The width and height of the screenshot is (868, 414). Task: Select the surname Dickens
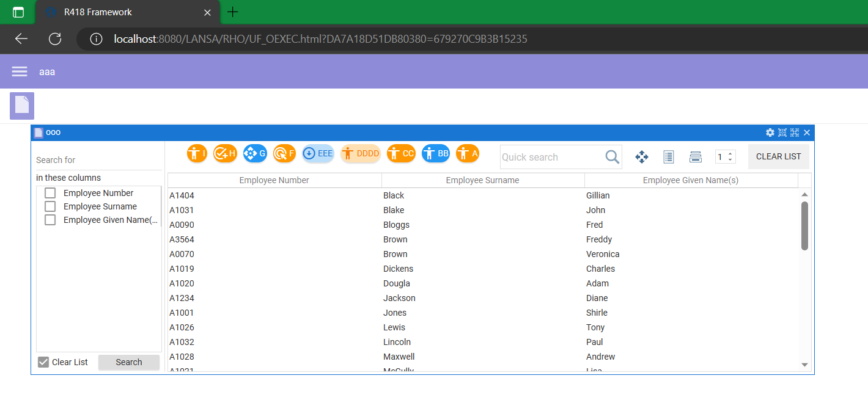[398, 269]
